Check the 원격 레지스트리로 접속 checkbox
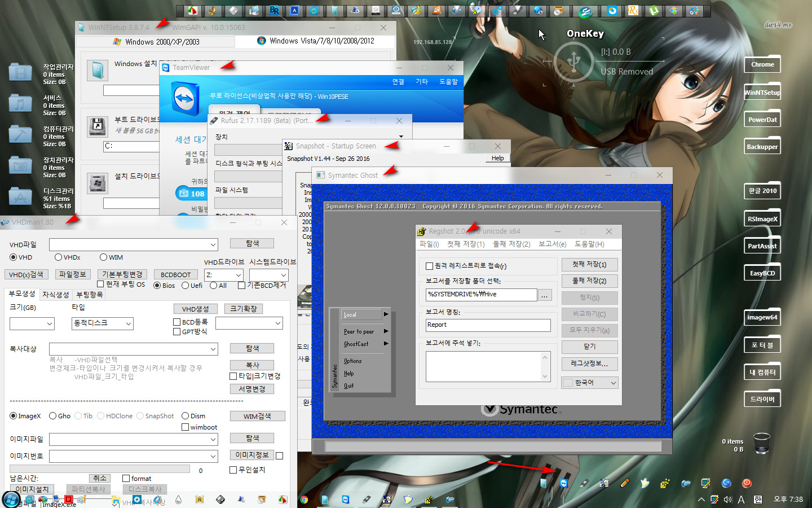Viewport: 812px width, 508px height. [429, 266]
